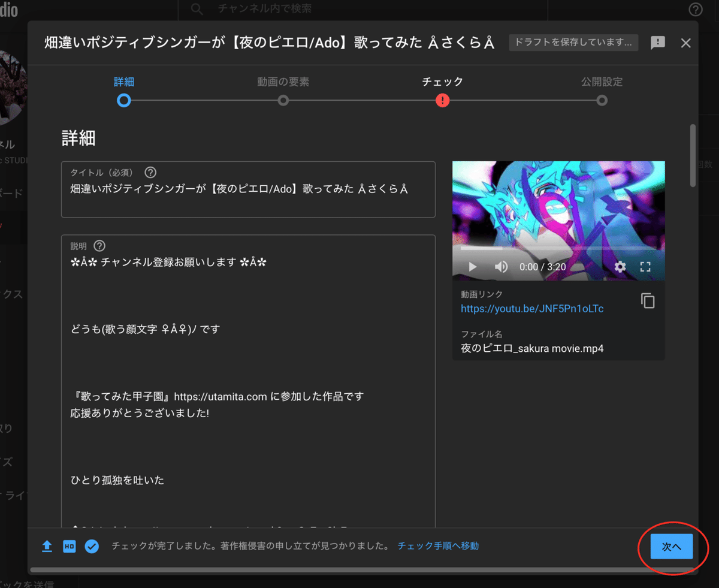Play the video preview
719x588 pixels.
472,267
